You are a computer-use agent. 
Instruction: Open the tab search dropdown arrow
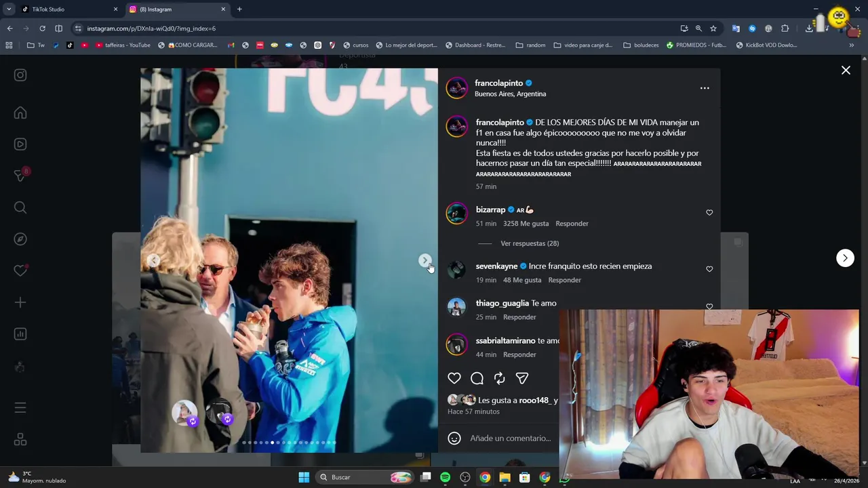[9, 9]
